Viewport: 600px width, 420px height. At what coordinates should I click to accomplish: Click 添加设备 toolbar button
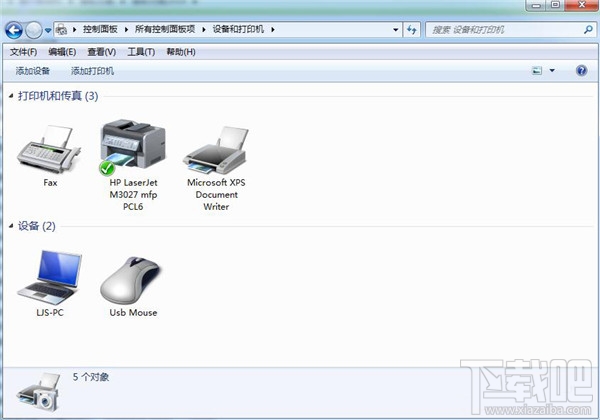pos(33,71)
